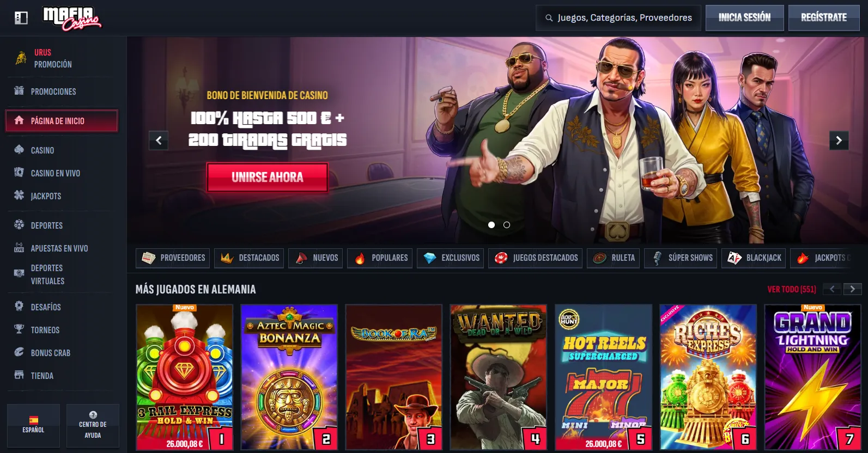Select Página de Inicio home icon
Image resolution: width=868 pixels, height=453 pixels.
19,120
